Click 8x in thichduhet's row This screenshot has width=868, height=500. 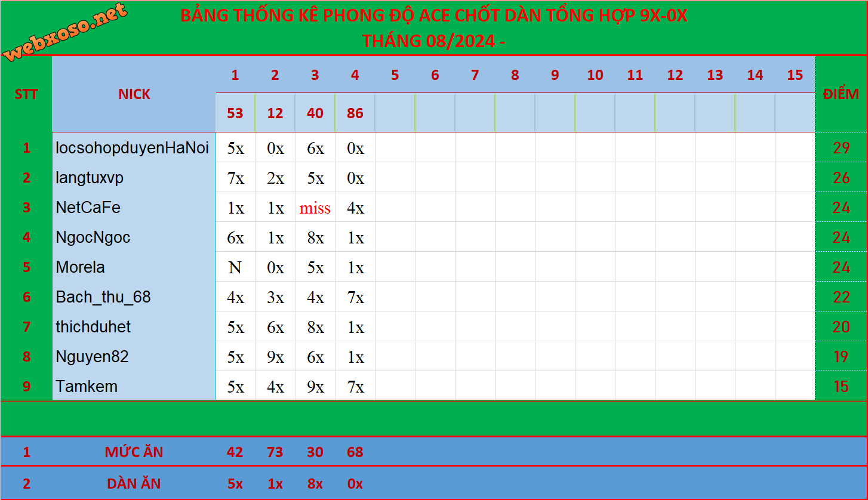click(x=315, y=327)
